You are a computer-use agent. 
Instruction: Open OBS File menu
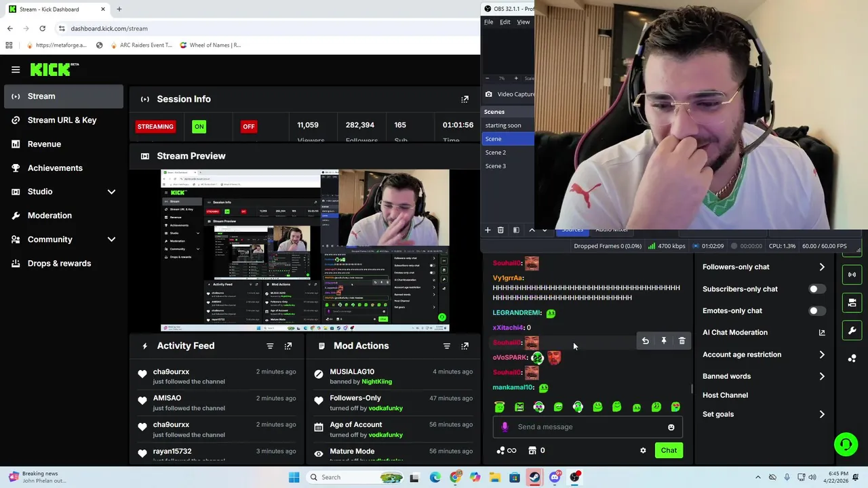[x=488, y=22]
